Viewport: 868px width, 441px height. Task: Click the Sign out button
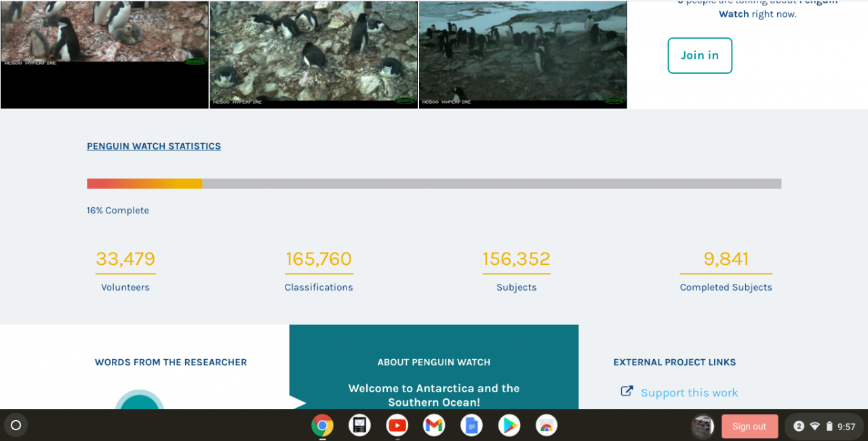[x=749, y=426]
